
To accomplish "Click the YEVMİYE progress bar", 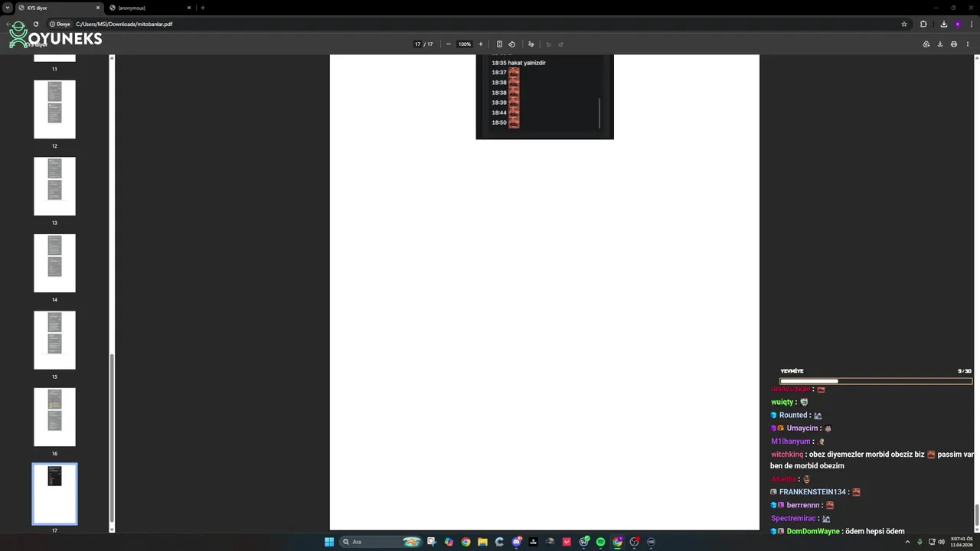I will pos(876,380).
